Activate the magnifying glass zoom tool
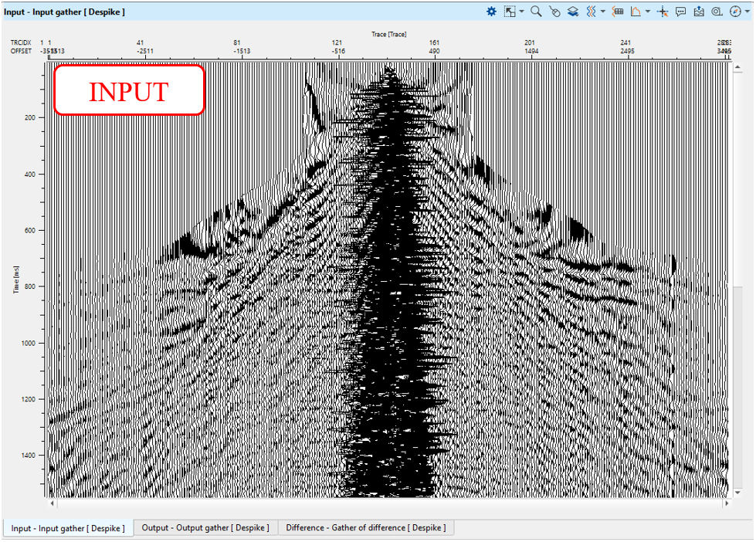756x542 pixels. click(x=536, y=12)
